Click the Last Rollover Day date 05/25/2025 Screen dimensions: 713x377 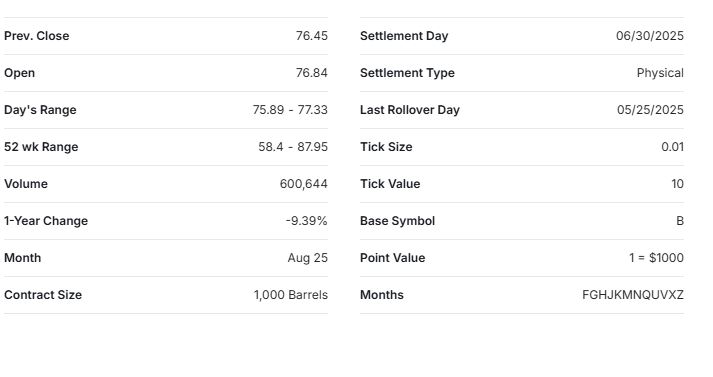coord(650,110)
